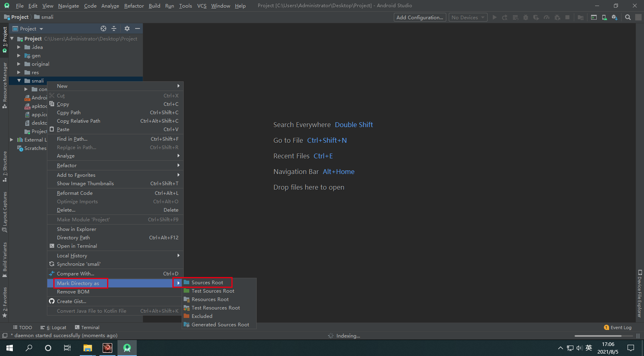Expand External Libraries node

tap(12, 140)
